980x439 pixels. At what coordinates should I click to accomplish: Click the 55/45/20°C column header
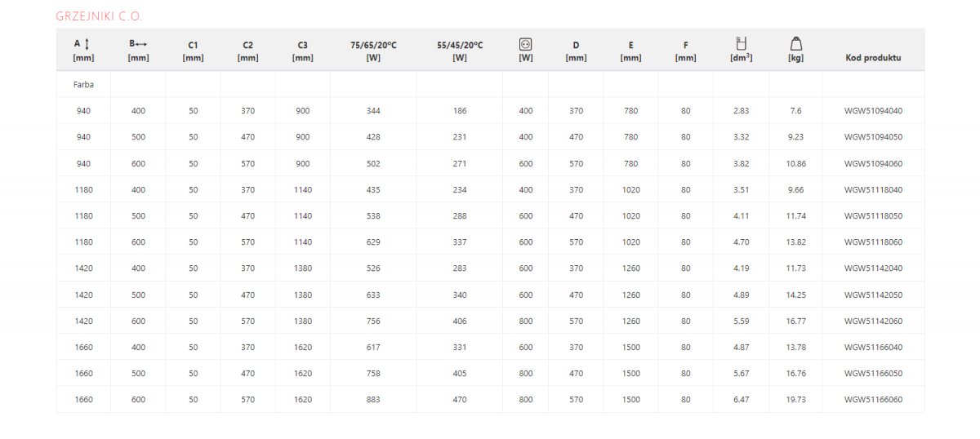pos(460,51)
